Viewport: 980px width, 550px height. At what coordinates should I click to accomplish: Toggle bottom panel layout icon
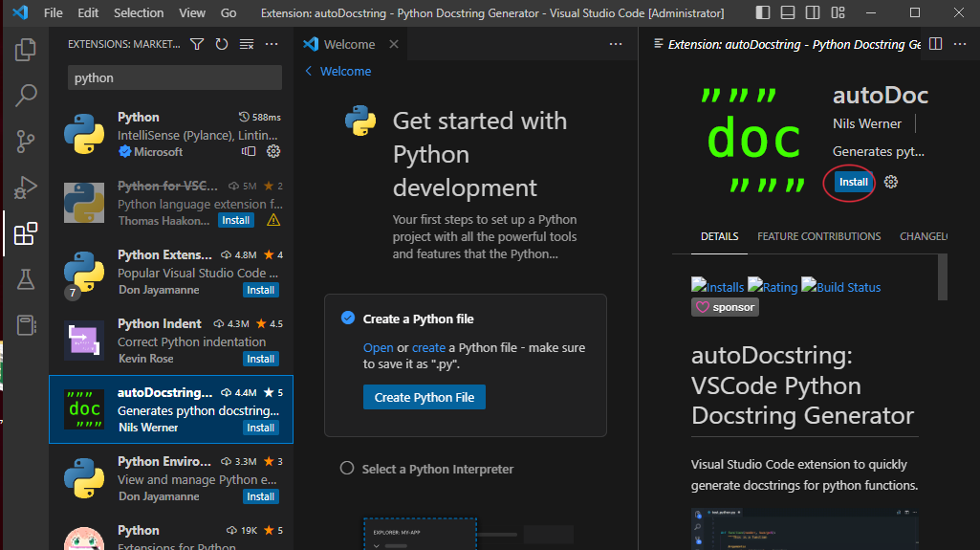coord(788,12)
